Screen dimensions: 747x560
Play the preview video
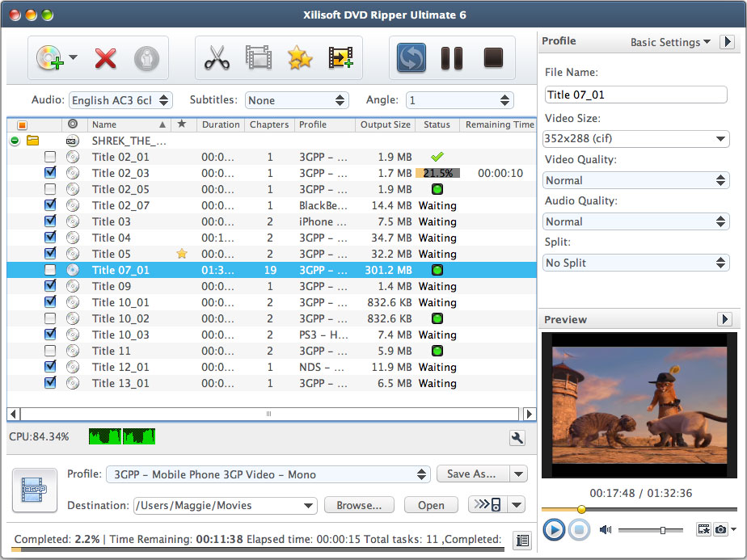point(554,529)
